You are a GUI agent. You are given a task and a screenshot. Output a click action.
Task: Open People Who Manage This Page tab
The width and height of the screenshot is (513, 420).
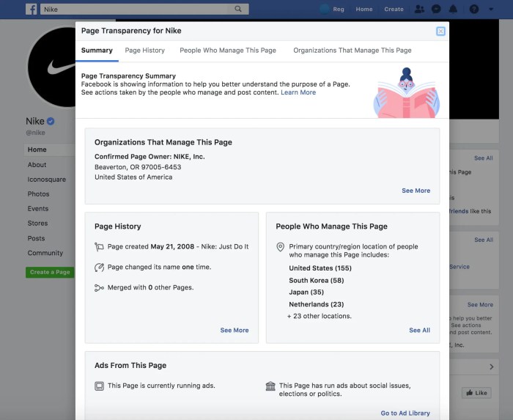tap(228, 51)
